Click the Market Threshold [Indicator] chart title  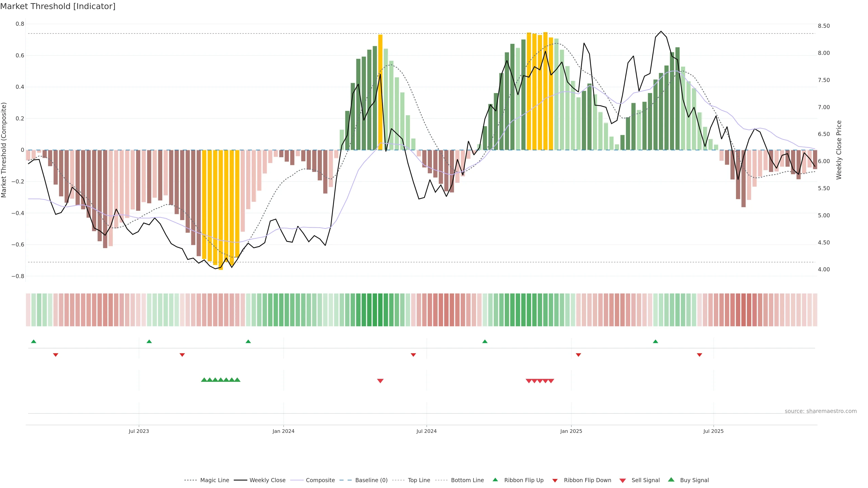(x=58, y=6)
